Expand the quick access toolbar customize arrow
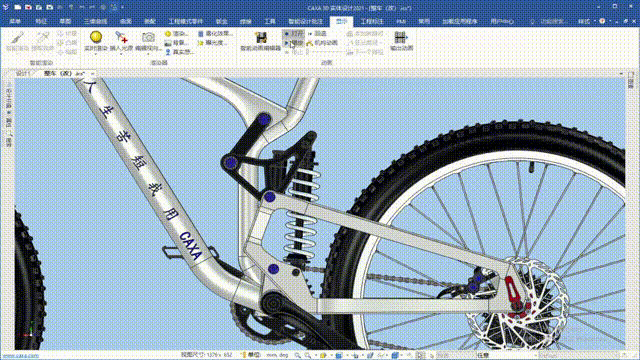This screenshot has height=360, width=640. click(122, 7)
